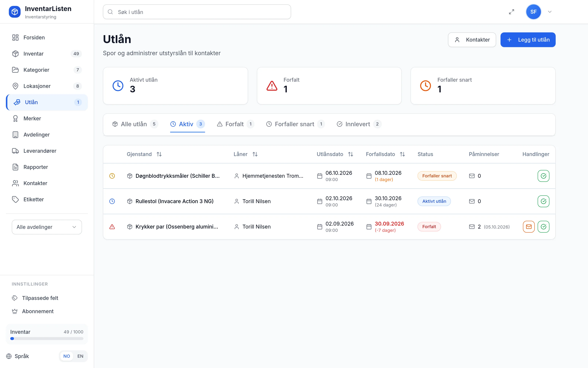Open Kontakter button in header
Viewport: 588px width, 368px height.
[x=472, y=40]
